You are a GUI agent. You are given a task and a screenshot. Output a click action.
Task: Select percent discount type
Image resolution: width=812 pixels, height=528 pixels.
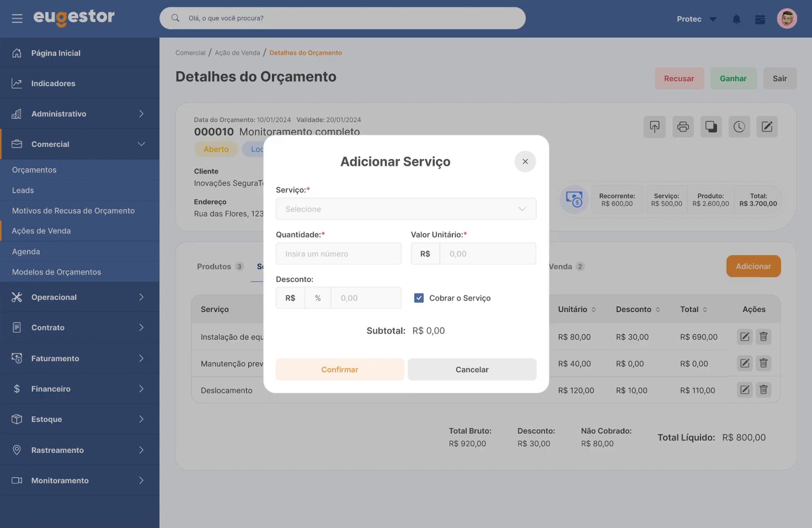tap(318, 298)
